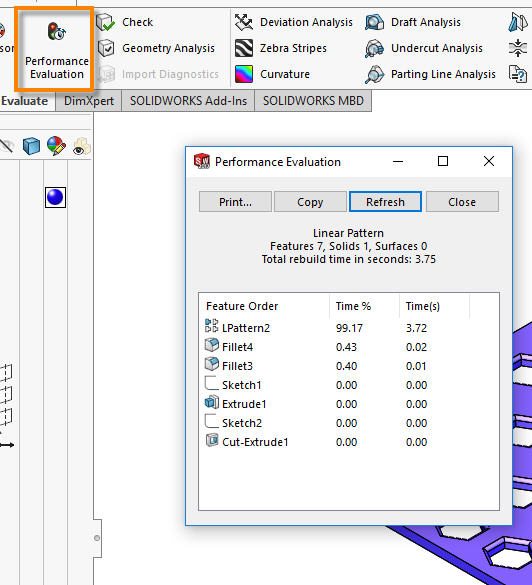Viewport: 532px width, 585px height.
Task: Click the Cut-Extrude1 cut icon
Action: pos(212,440)
